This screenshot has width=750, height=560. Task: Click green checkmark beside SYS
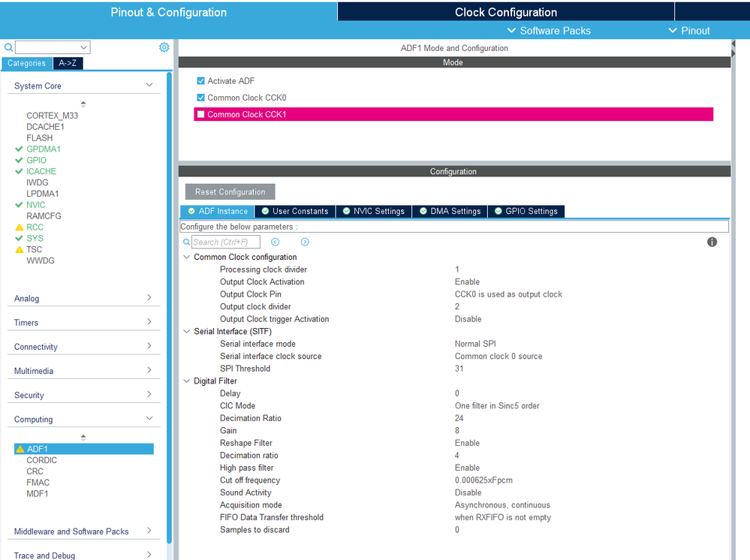[x=19, y=238]
